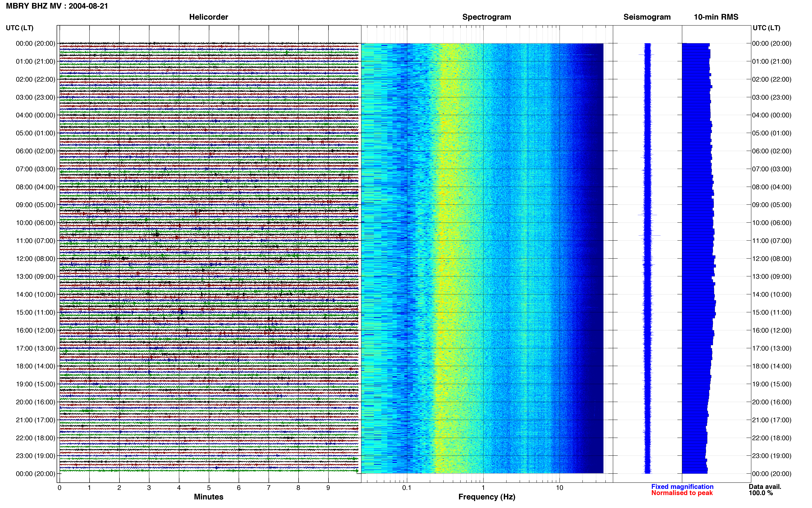Click left time label '22:00 (18:00)'

pos(36,438)
